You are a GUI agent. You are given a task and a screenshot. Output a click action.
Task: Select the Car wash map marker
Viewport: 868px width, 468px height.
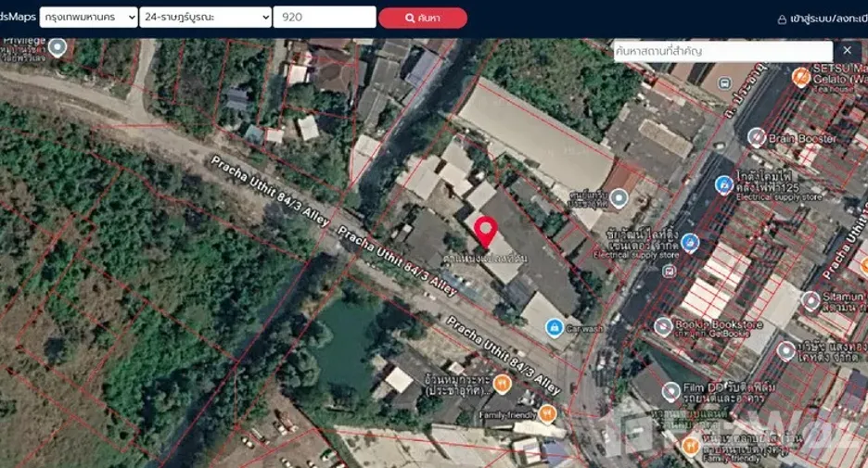tap(555, 327)
